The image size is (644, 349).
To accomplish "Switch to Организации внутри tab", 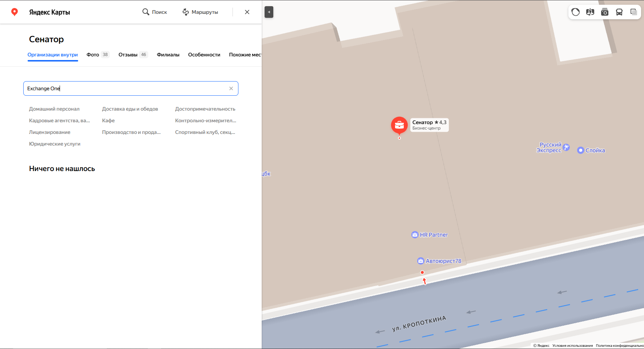I will (53, 55).
